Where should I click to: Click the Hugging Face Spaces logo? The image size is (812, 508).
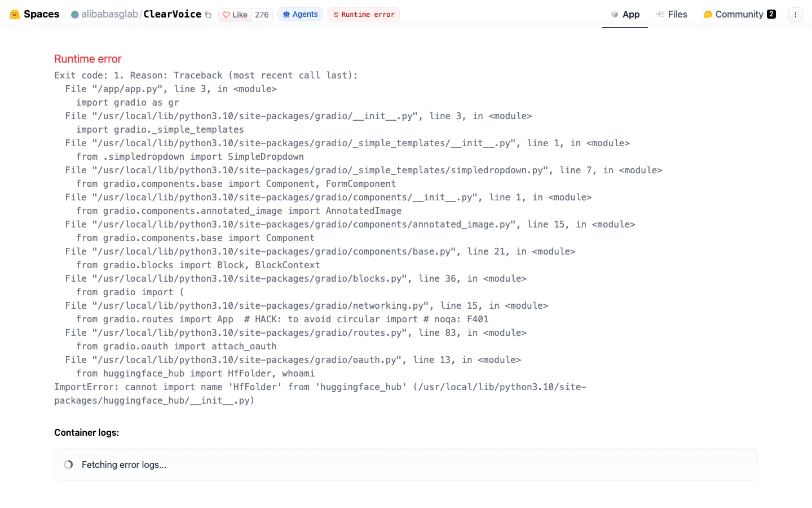15,14
